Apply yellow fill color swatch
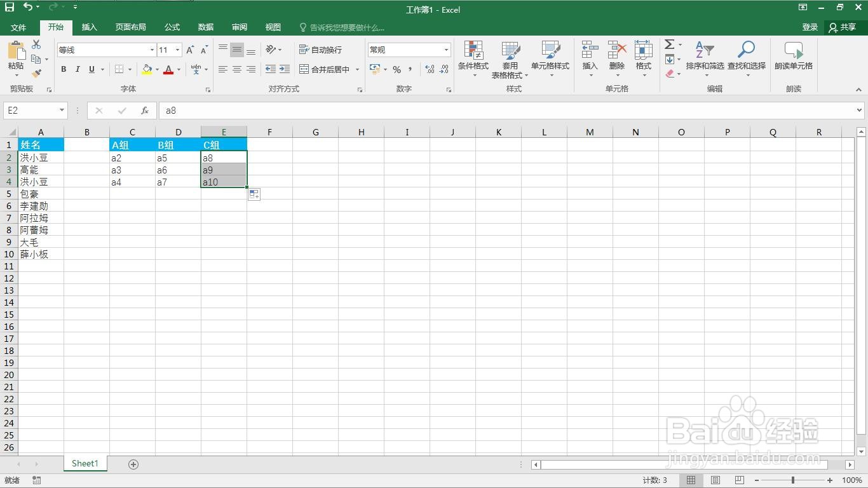The height and width of the screenshot is (488, 868). coord(147,69)
